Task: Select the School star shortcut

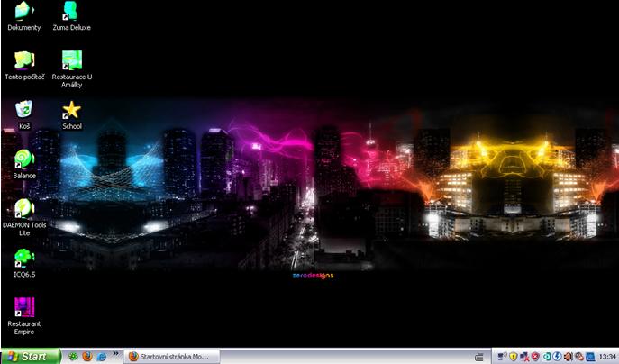Action: [72, 115]
